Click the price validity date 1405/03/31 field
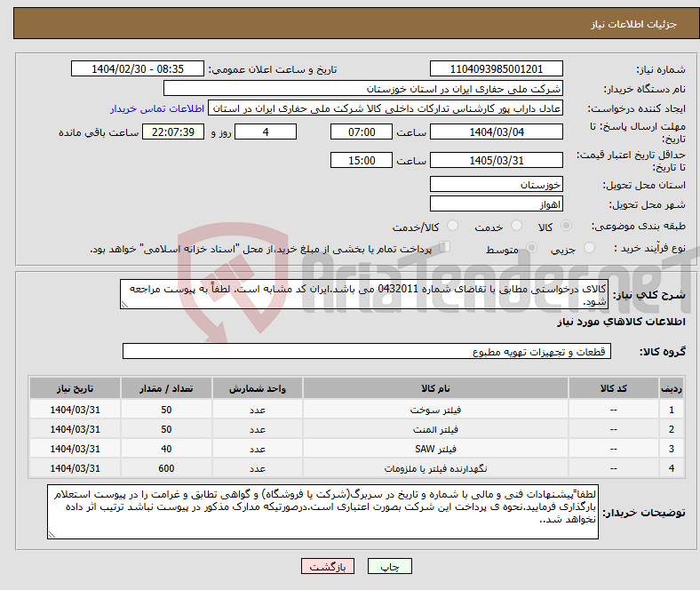The image size is (700, 590). click(496, 160)
